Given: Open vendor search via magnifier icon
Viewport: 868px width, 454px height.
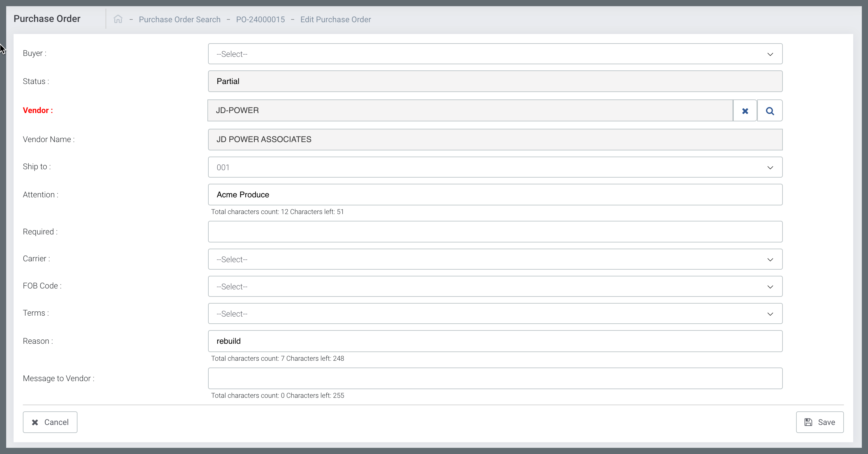Looking at the screenshot, I should (770, 111).
